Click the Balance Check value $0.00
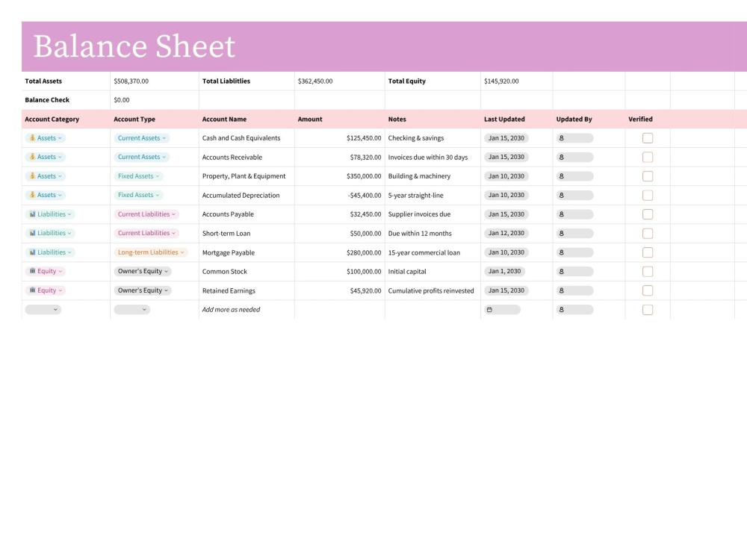This screenshot has height=560, width=747. pyautogui.click(x=122, y=100)
